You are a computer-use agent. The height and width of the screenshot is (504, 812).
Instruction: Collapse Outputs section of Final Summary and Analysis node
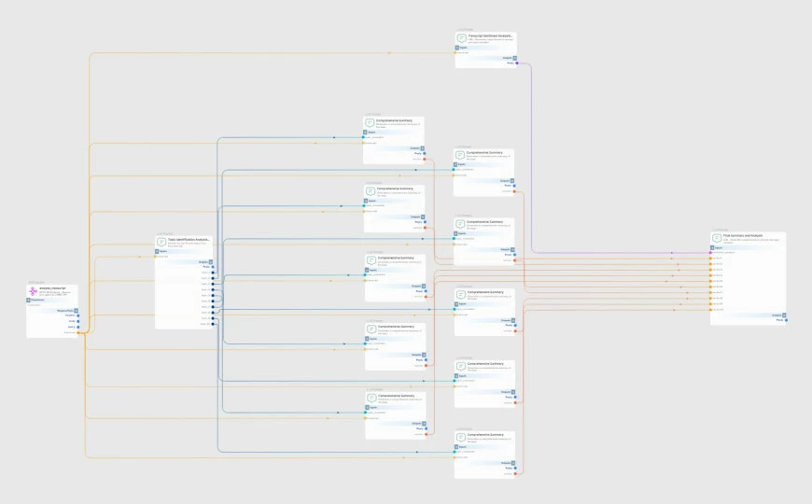coord(784,315)
